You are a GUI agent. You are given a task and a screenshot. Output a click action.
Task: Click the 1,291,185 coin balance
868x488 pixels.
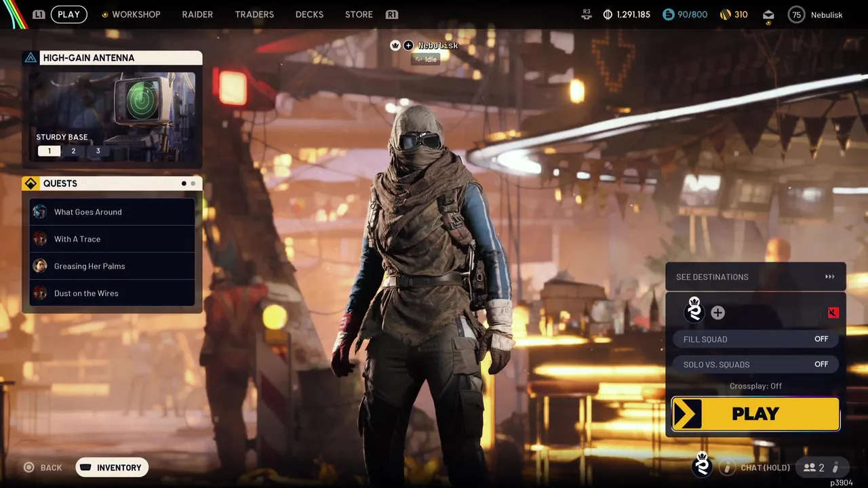point(633,14)
